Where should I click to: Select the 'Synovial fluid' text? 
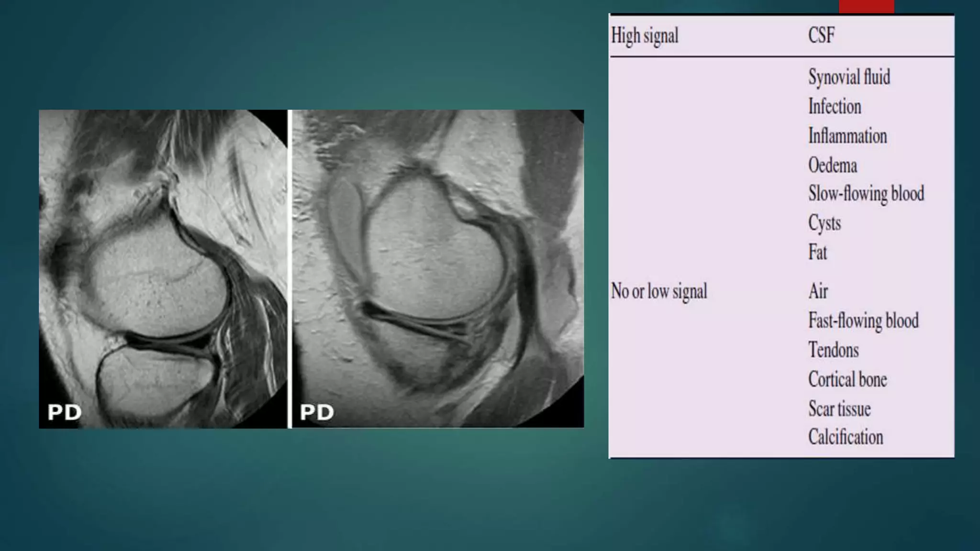849,77
